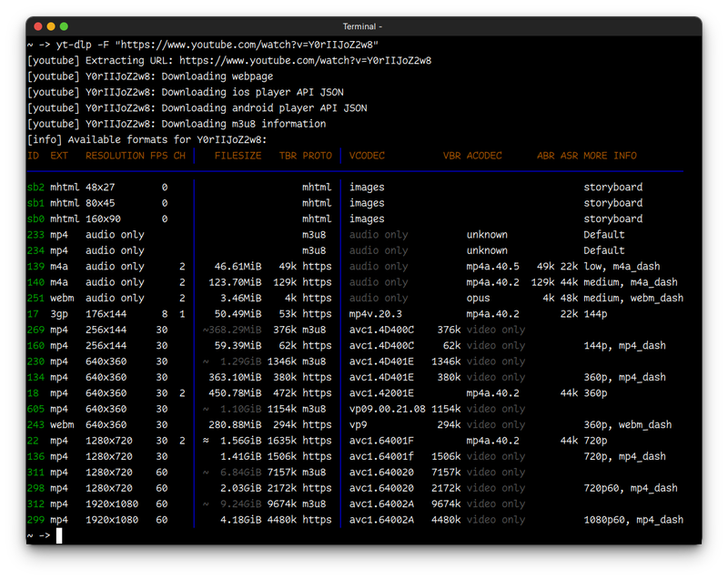Click the vp09.00.21.08 codec text

(x=388, y=409)
